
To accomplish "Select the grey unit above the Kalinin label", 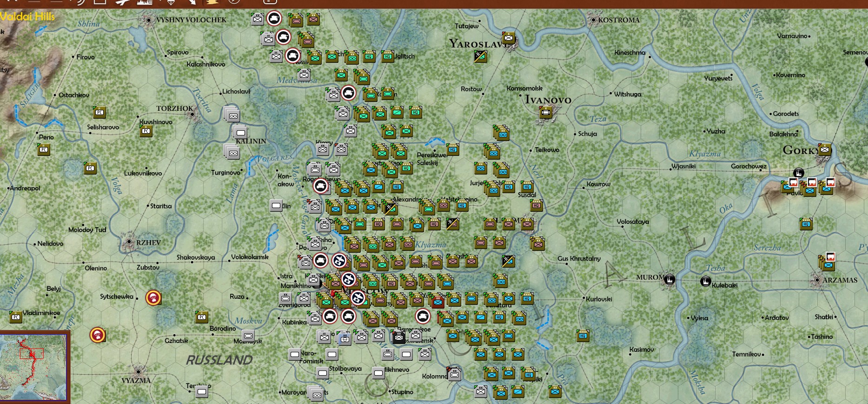I will [240, 132].
